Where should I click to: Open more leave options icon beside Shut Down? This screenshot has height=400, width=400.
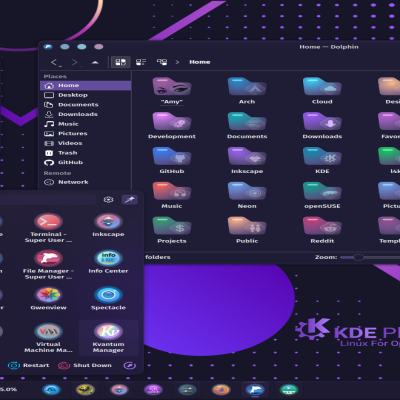coord(130,366)
